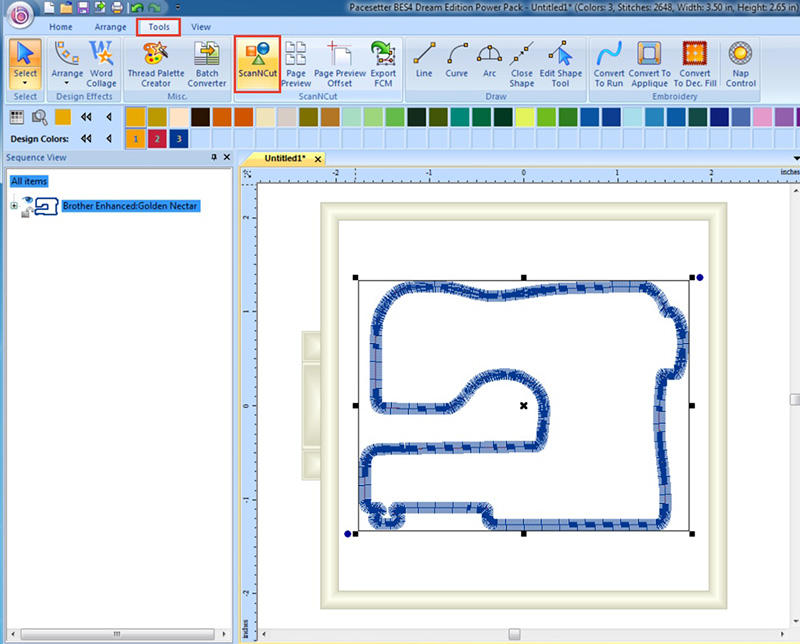Viewport: 800px width, 644px height.
Task: Create a new document from quick access toolbar
Action: (x=49, y=7)
